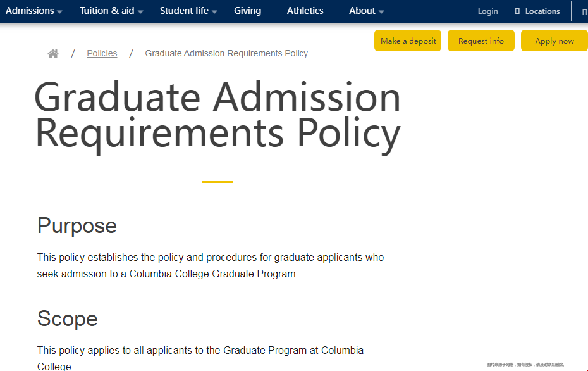Click the Scope section heading
Image resolution: width=588 pixels, height=371 pixels.
tap(67, 318)
